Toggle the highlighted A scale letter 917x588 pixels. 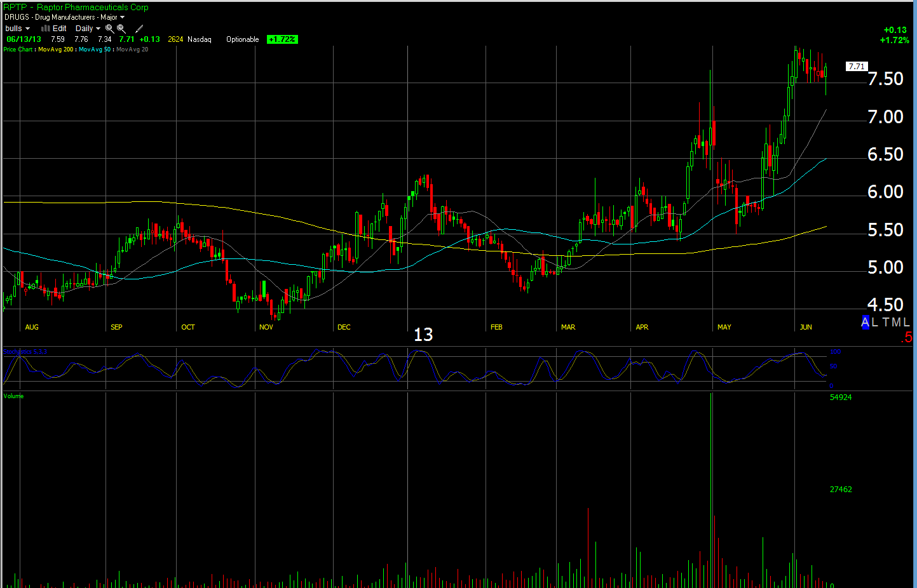[x=865, y=323]
